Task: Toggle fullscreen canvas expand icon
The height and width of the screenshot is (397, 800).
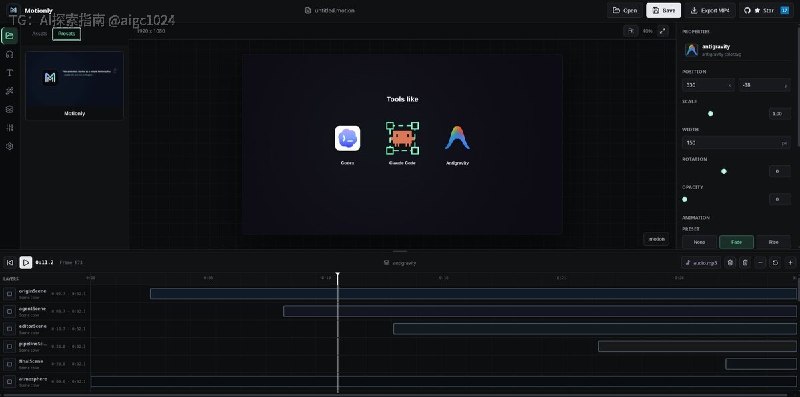Action: click(662, 31)
